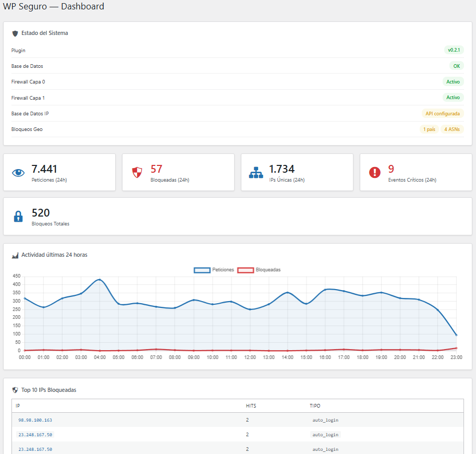The width and height of the screenshot is (476, 454).
Task: Click the padlock icon on Bloqueos Totales
Action: [x=18, y=217]
